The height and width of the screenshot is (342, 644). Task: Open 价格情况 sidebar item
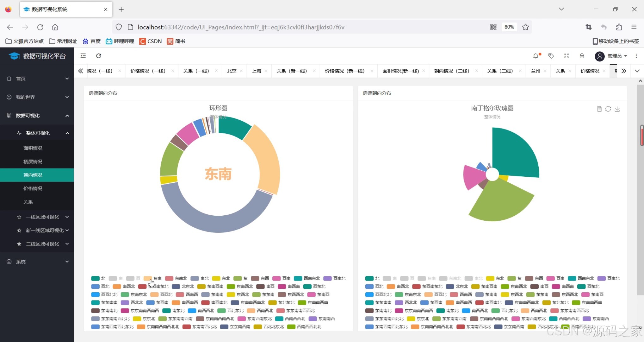[33, 188]
